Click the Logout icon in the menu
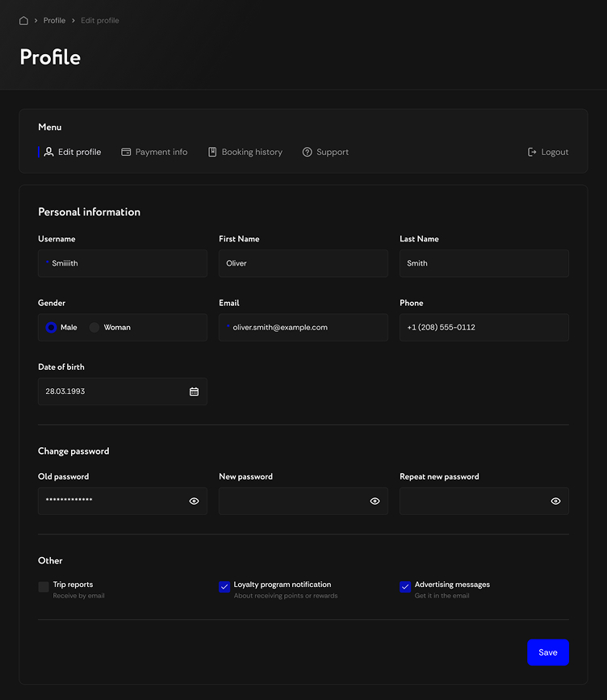 [532, 152]
